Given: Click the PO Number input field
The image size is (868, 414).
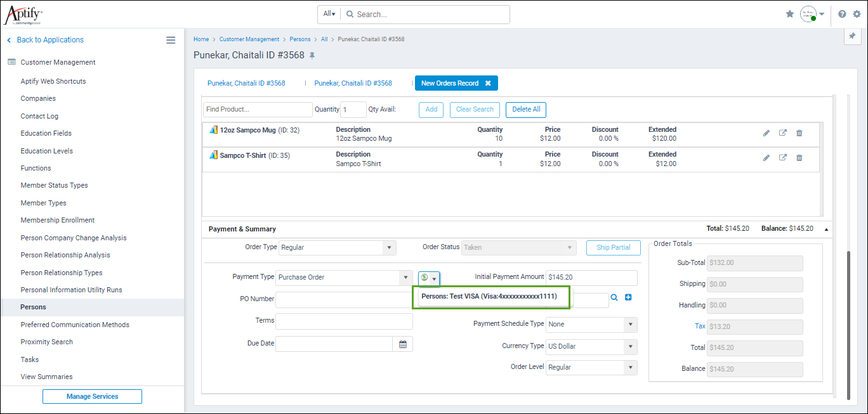Looking at the screenshot, I should 344,299.
